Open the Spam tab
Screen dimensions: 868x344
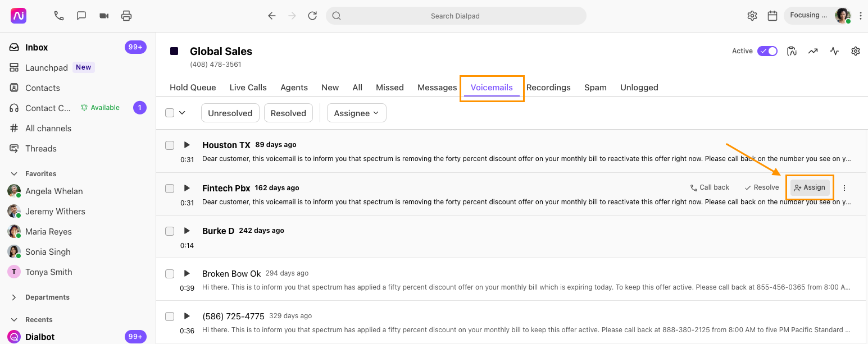596,88
